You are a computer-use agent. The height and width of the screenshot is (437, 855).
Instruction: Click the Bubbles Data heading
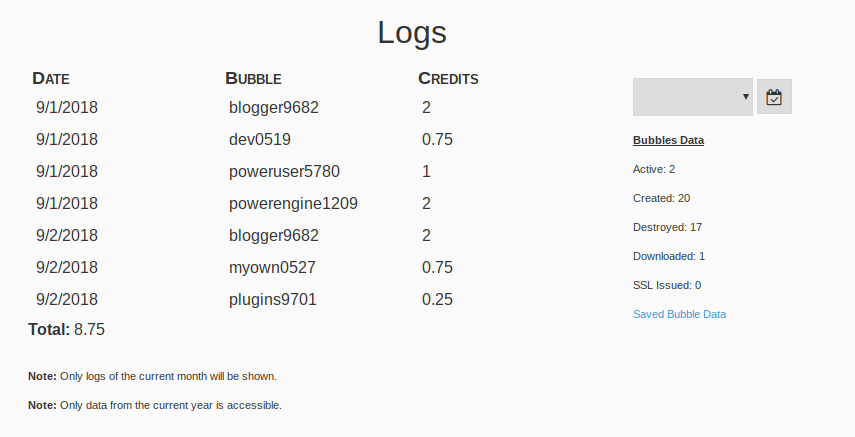(669, 140)
